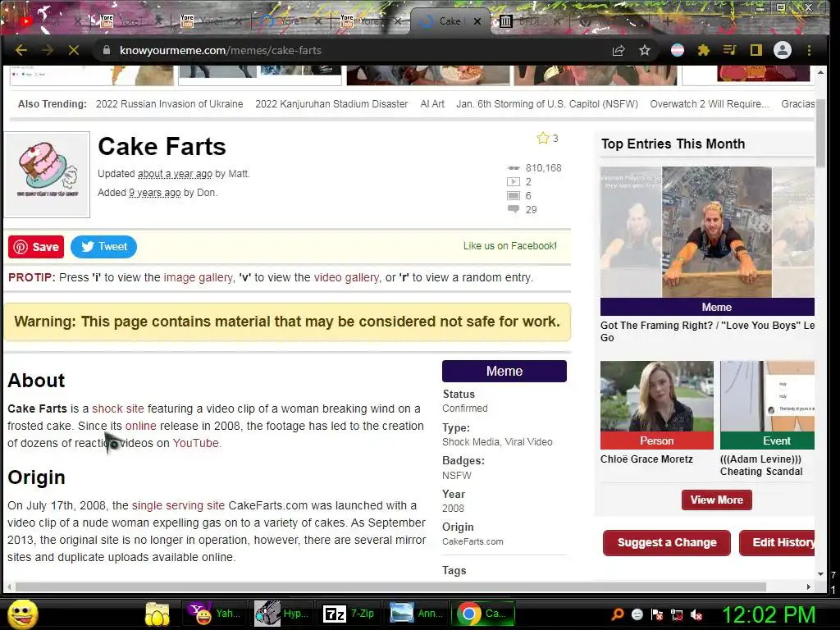The width and height of the screenshot is (840, 630).
Task: Click the Twitter Tweet button
Action: pyautogui.click(x=103, y=246)
